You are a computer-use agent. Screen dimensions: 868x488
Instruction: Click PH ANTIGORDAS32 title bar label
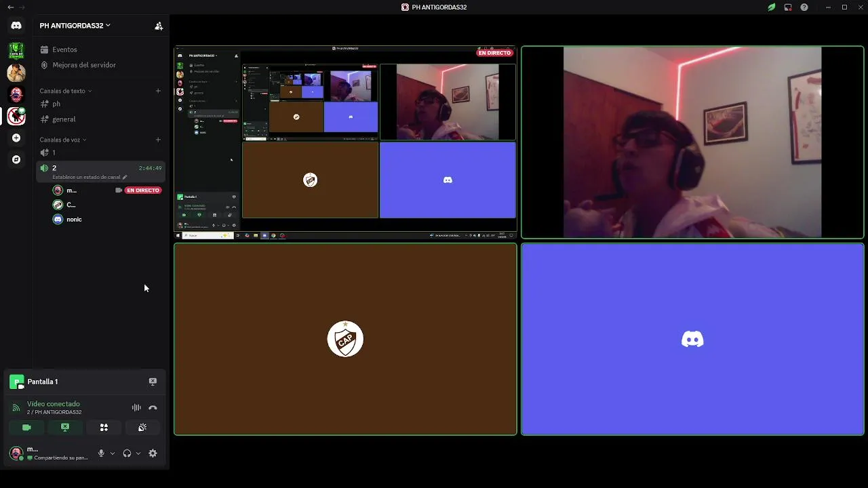tap(439, 7)
